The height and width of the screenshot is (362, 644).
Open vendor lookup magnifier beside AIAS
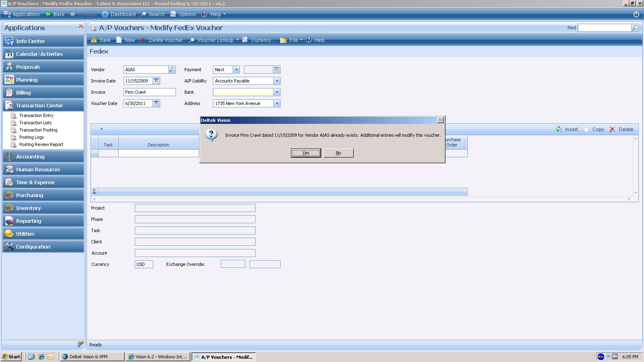[x=172, y=70]
